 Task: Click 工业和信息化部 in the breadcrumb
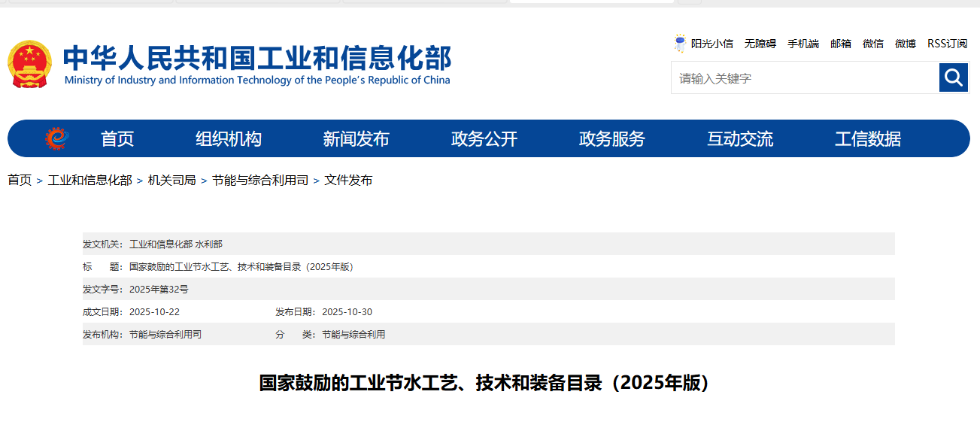(90, 181)
